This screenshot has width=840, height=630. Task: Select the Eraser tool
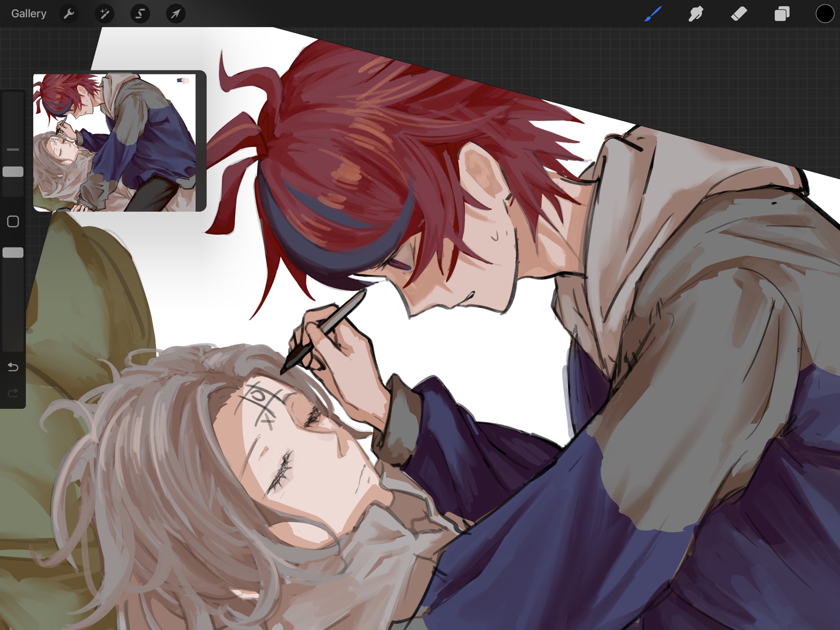coord(739,14)
